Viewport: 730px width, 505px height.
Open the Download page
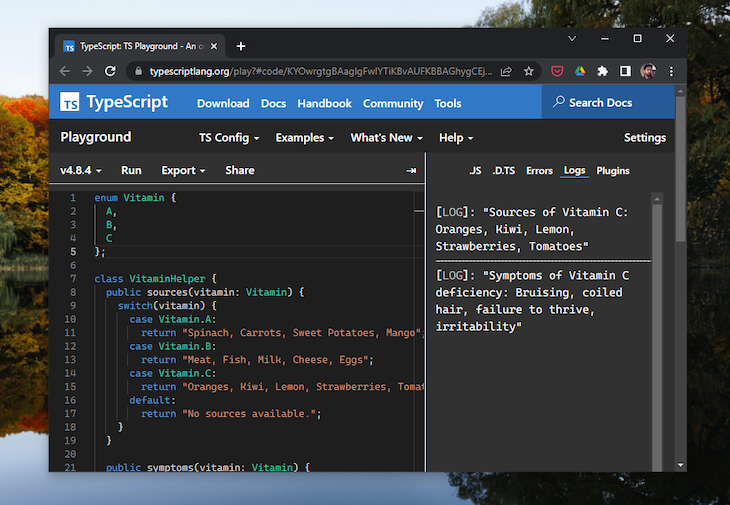(223, 103)
